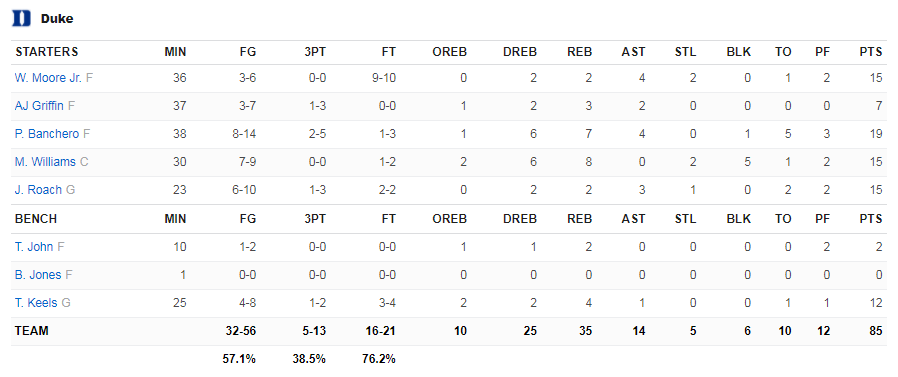This screenshot has width=898, height=377.
Task: Open W. Moore Jr. player page
Action: 49,78
